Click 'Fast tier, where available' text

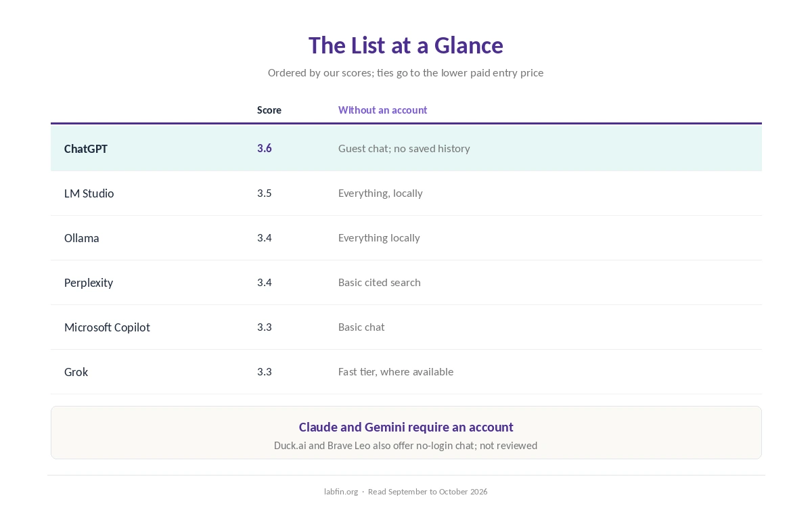coord(396,371)
